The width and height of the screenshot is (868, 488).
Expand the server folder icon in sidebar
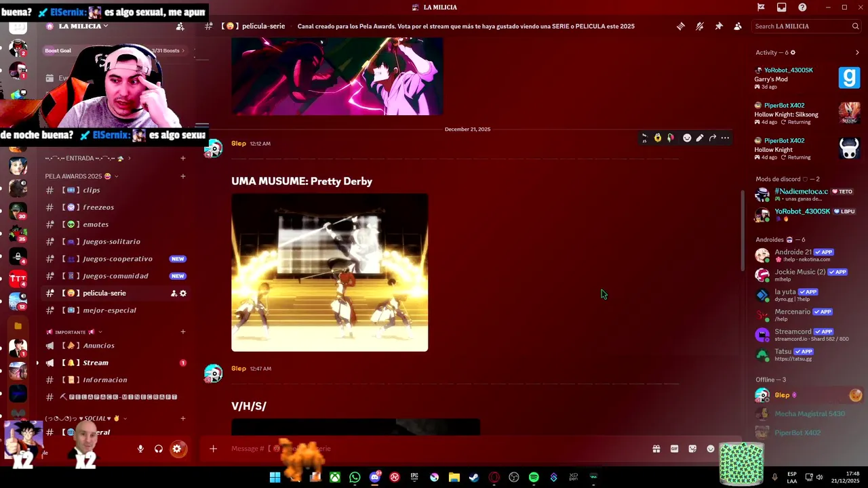(18, 326)
